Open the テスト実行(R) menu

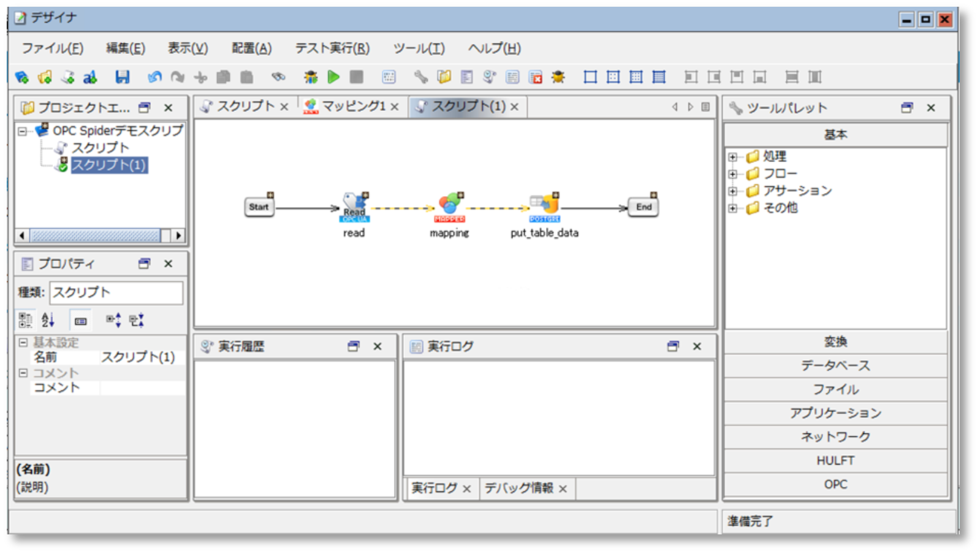(x=332, y=48)
